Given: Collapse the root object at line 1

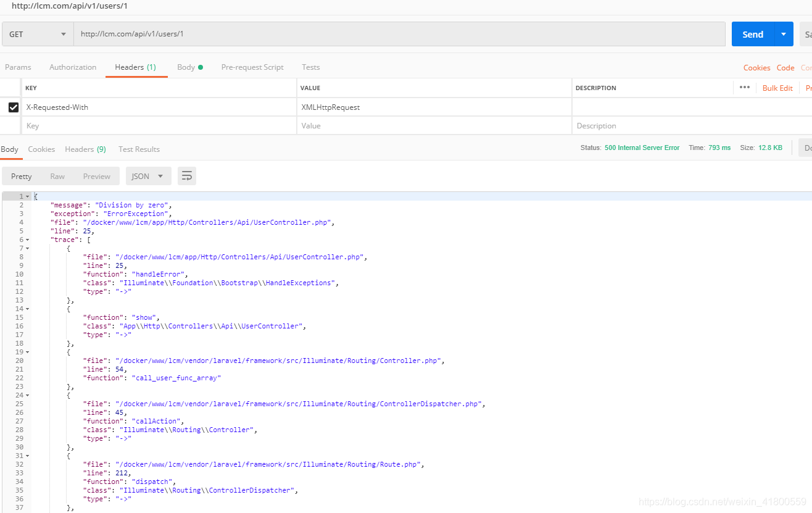Looking at the screenshot, I should click(x=27, y=196).
